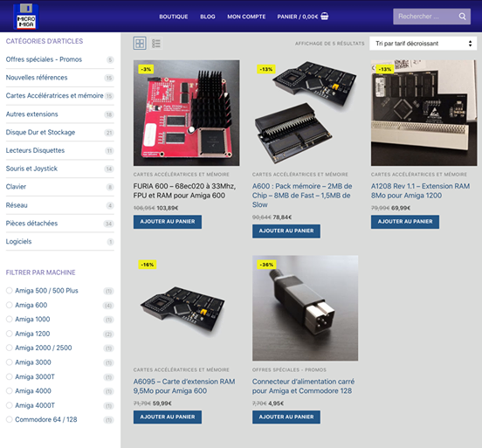Open A6095 Carte d'extension RAM title
Image resolution: width=482 pixels, height=448 pixels.
pos(184,386)
